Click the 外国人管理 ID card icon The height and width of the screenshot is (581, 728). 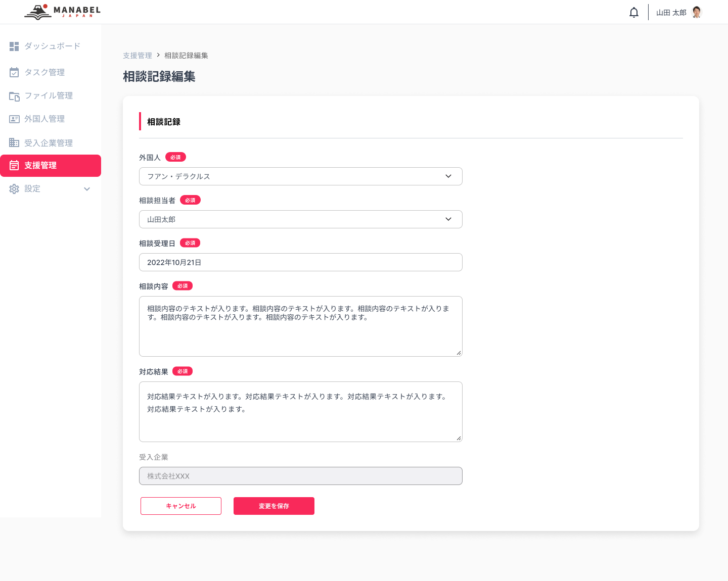click(14, 119)
